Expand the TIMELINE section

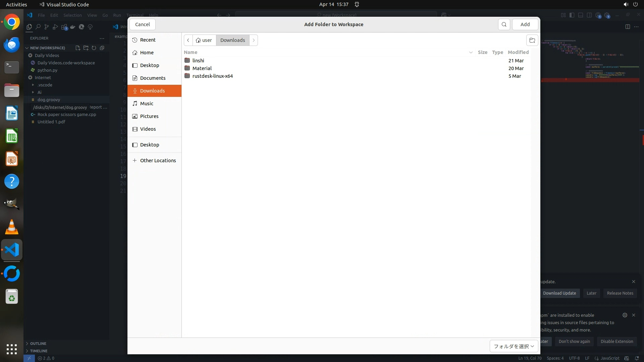[x=38, y=351]
